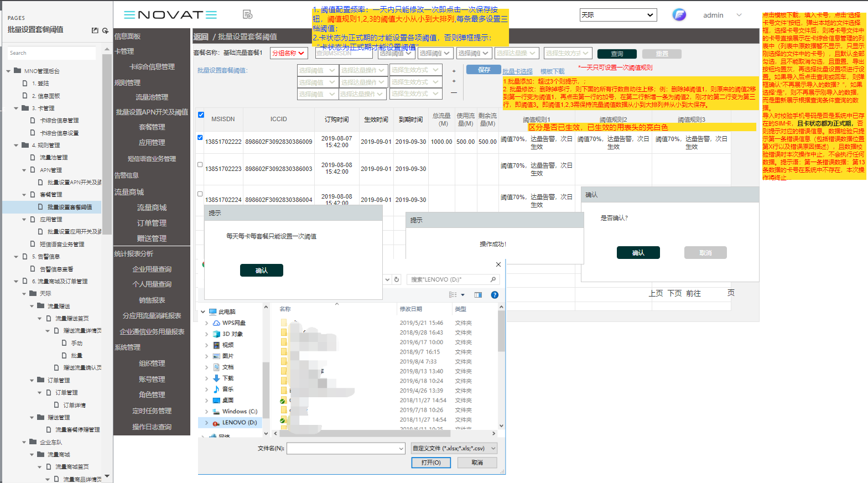
Task: Click the 模板下载 link
Action: 552,71
